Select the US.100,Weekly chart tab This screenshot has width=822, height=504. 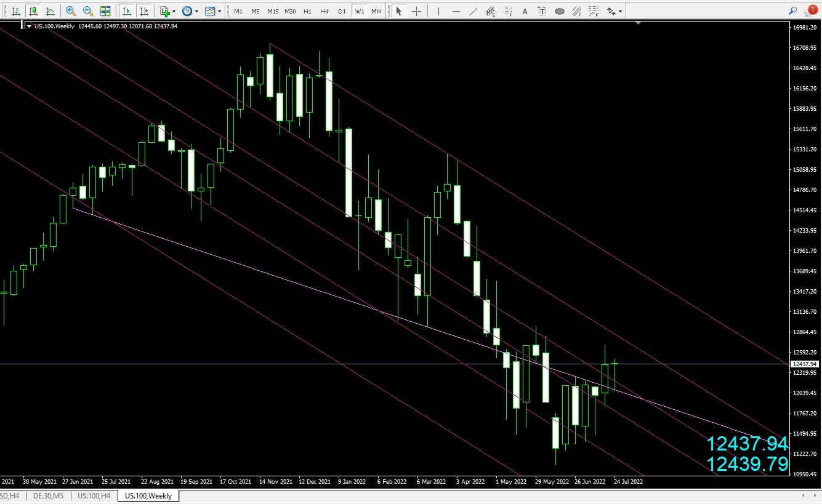click(x=148, y=495)
